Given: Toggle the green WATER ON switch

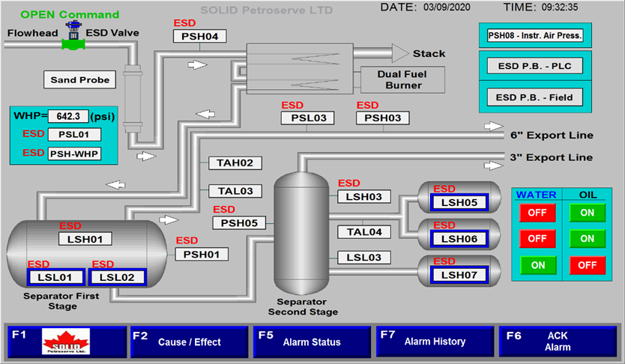Looking at the screenshot, I should (537, 265).
